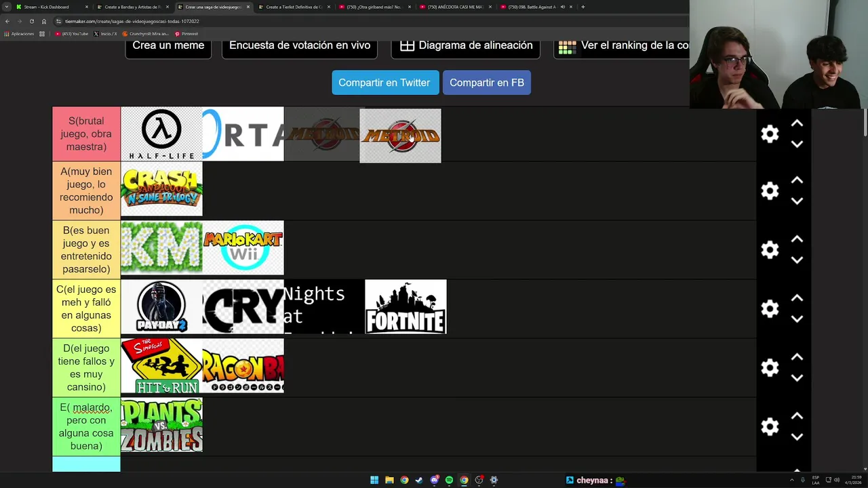Viewport: 868px width, 488px height.
Task: Select Plants vs Zombies thumbnail
Action: [x=161, y=424]
